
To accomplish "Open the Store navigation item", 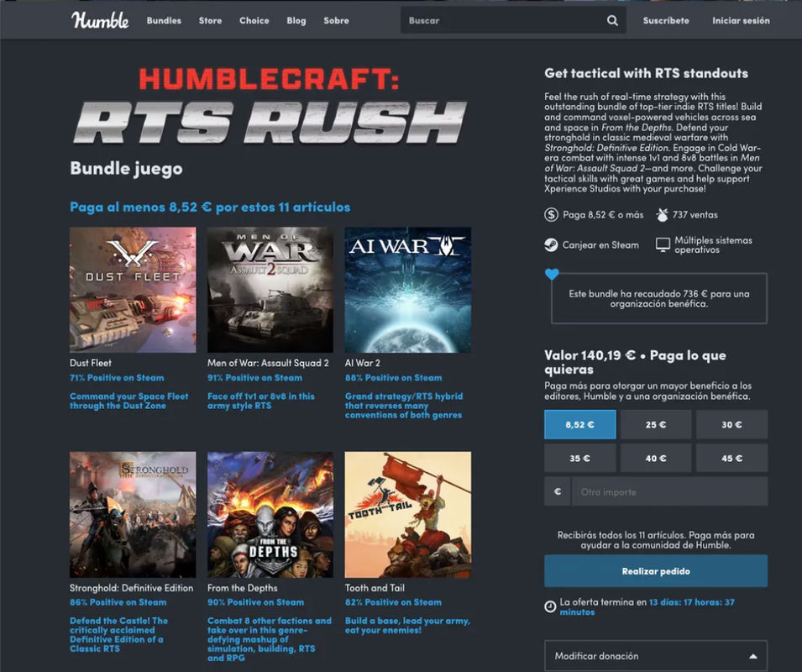I will click(x=210, y=20).
